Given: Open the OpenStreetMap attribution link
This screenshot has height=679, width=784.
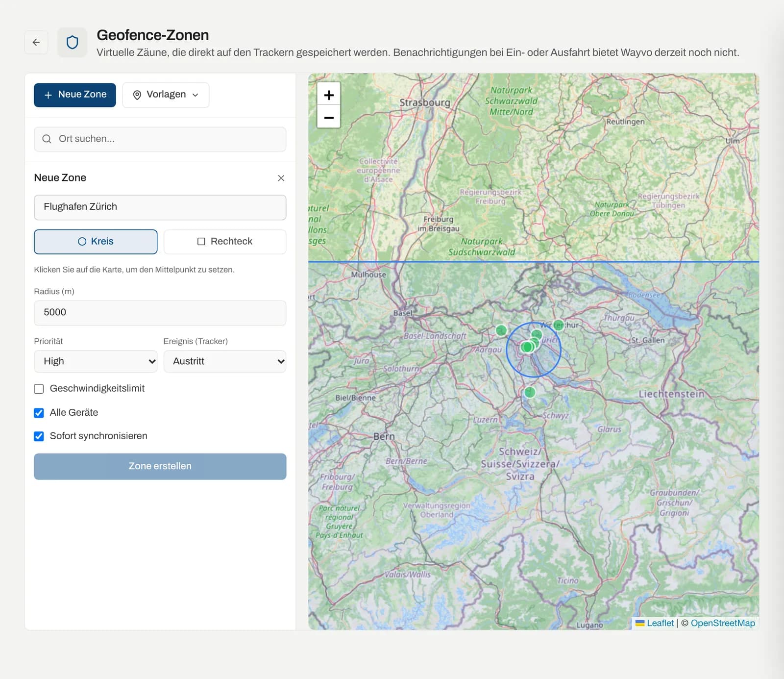Looking at the screenshot, I should pos(723,623).
